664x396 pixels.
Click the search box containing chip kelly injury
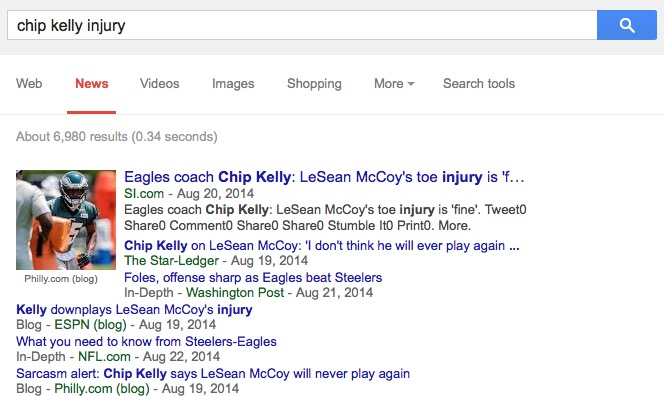tap(302, 25)
